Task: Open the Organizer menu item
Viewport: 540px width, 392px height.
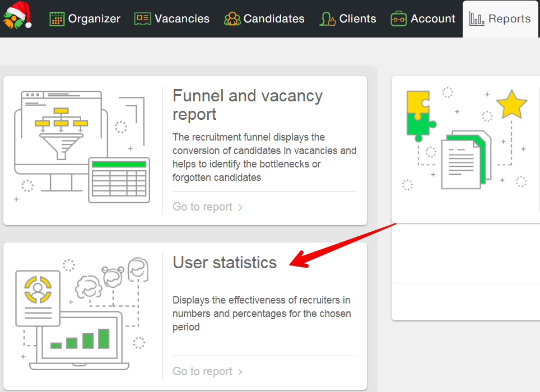Action: click(x=94, y=19)
